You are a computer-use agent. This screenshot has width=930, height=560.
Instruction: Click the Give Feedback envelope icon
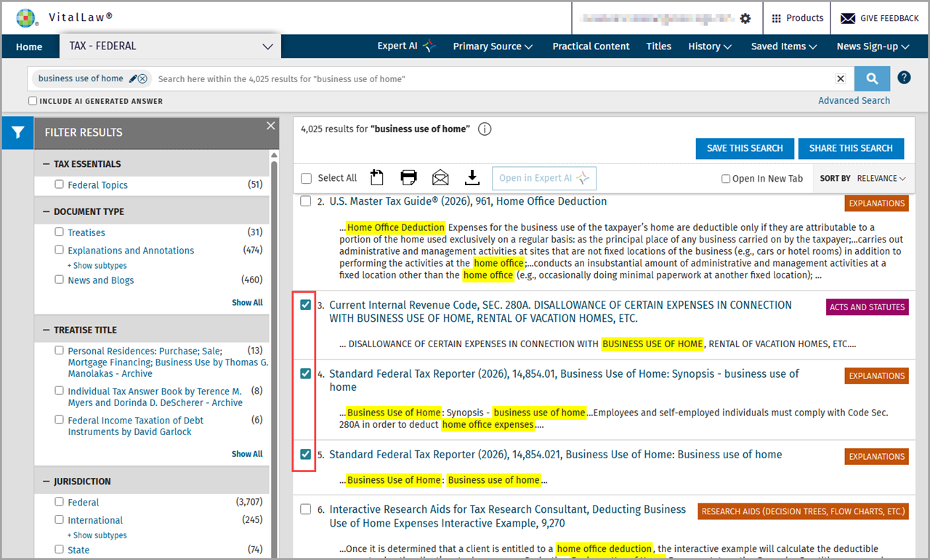pyautogui.click(x=848, y=18)
